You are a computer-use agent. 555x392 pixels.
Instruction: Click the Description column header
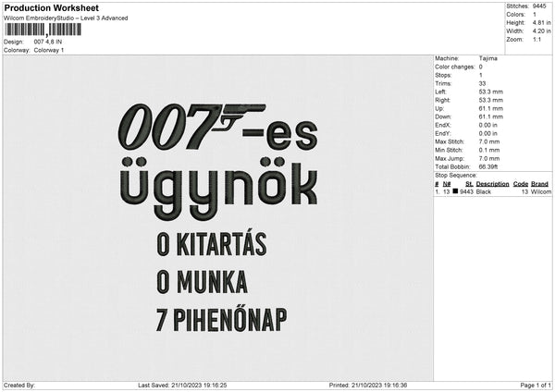tap(490, 184)
